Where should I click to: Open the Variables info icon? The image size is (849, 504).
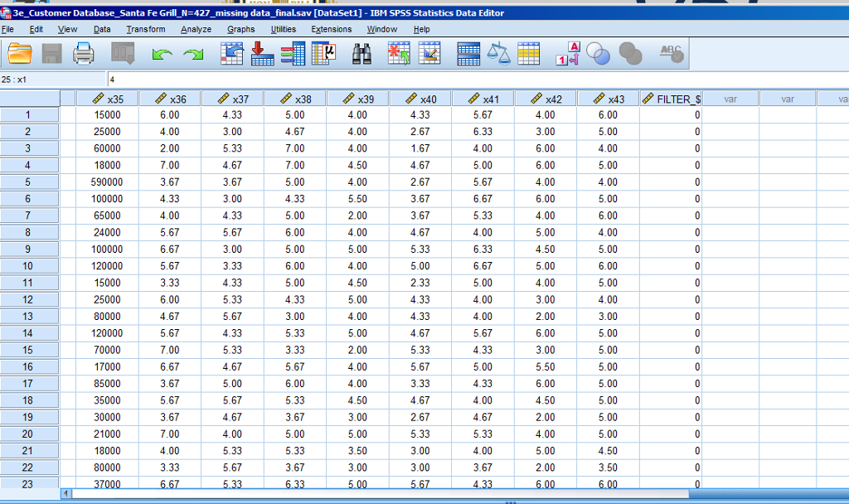[293, 54]
